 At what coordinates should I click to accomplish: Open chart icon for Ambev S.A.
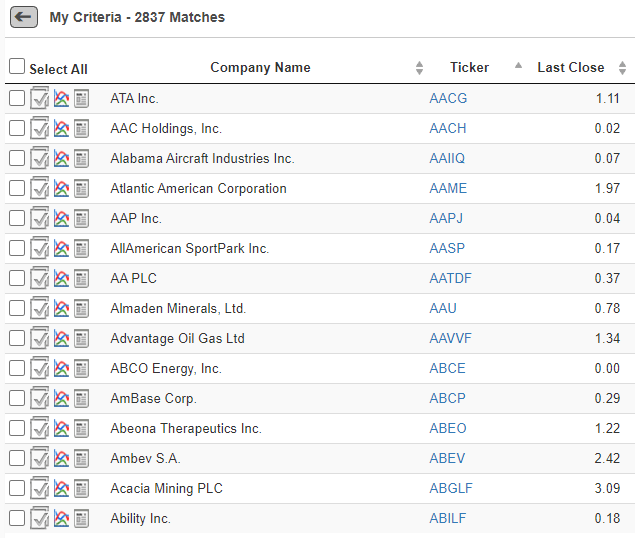[62, 458]
